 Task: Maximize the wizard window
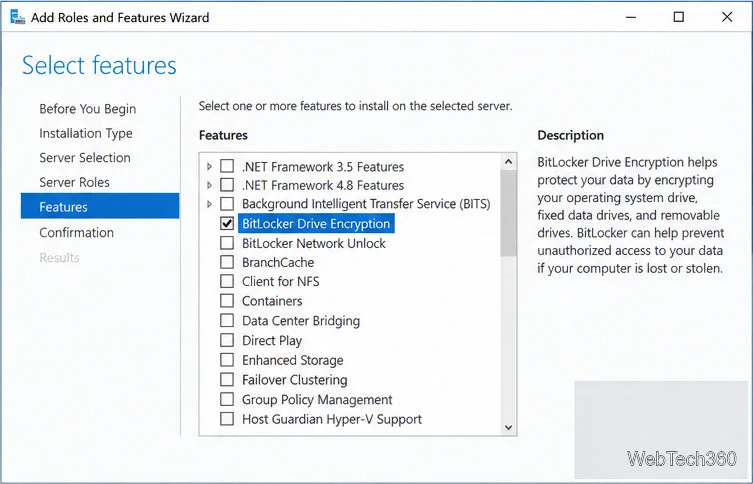click(x=679, y=17)
